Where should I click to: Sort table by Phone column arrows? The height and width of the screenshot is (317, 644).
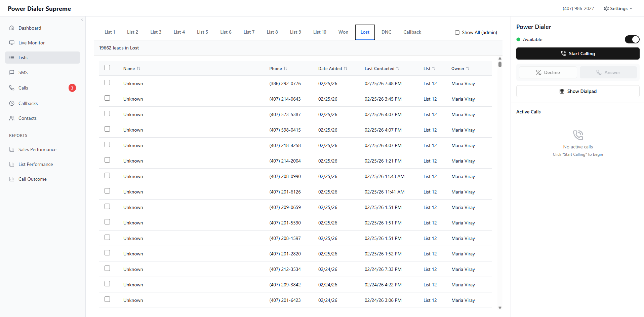285,68
